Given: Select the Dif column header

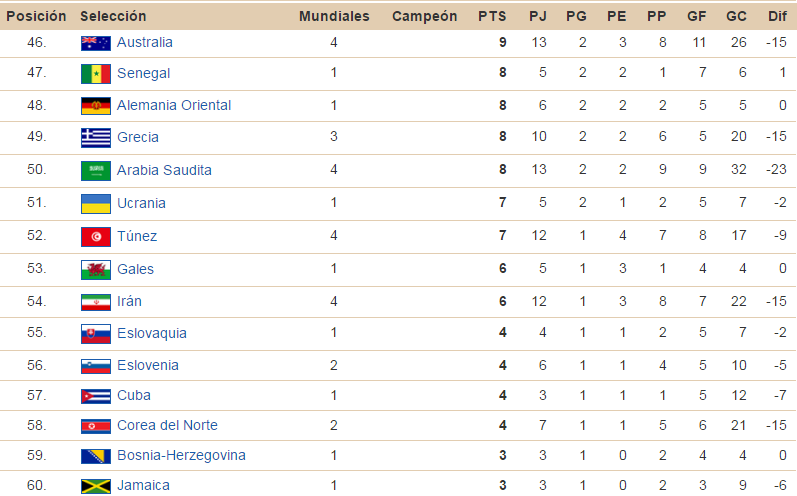Looking at the screenshot, I should tap(777, 16).
